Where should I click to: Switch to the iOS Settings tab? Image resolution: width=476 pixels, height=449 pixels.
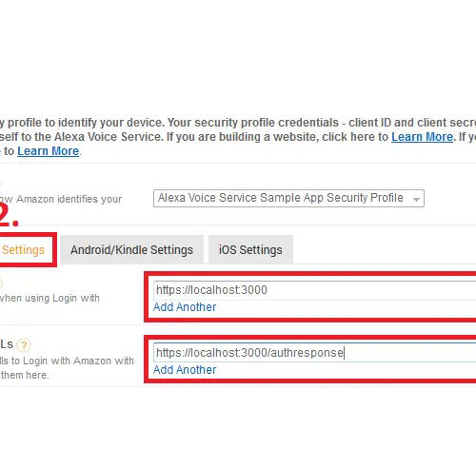(250, 250)
